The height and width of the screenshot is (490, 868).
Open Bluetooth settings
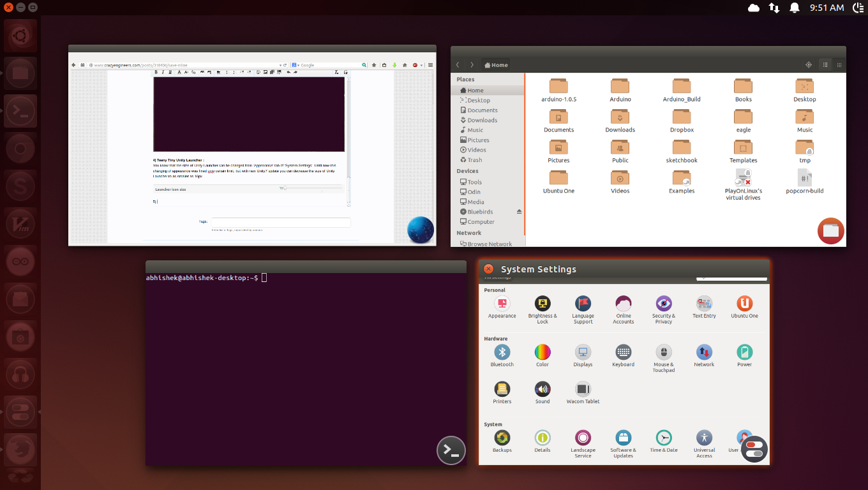coord(502,355)
